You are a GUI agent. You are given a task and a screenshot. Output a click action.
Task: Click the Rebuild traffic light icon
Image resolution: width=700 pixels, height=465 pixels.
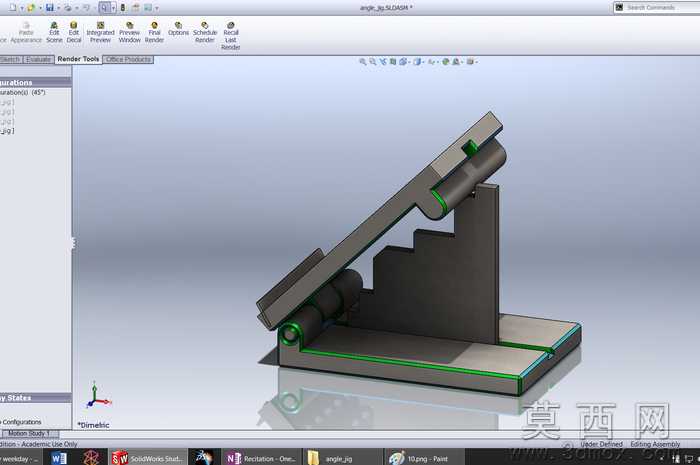[123, 8]
